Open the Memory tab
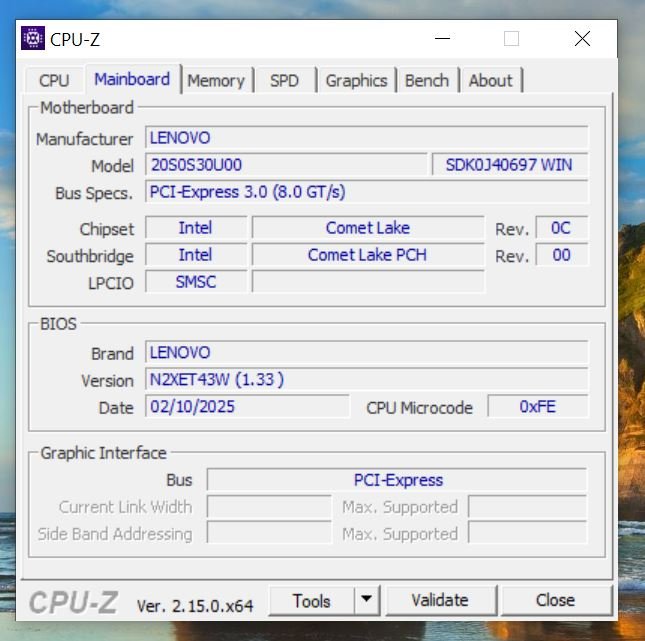645x641 pixels. [216, 80]
